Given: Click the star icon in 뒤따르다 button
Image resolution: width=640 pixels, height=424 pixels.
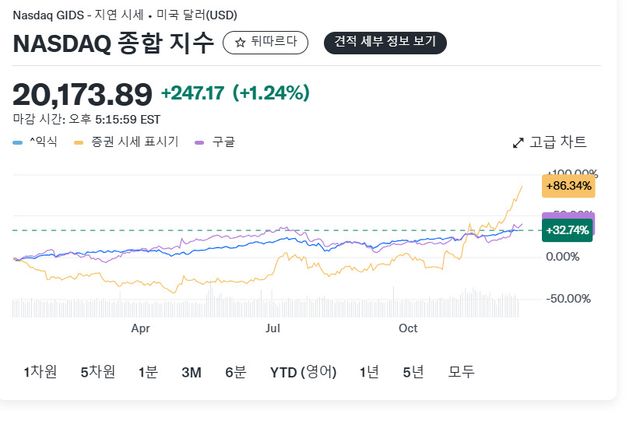Looking at the screenshot, I should click(240, 43).
